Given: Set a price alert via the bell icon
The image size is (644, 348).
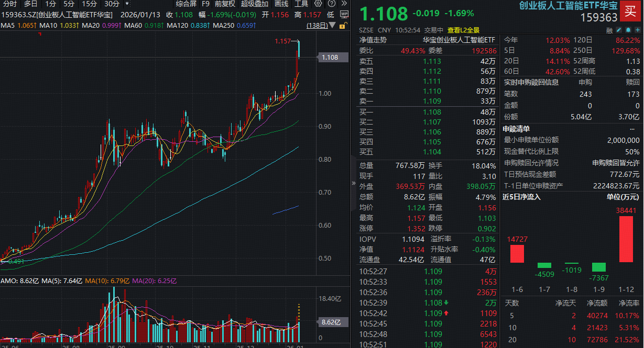Looking at the screenshot, I should [628, 30].
